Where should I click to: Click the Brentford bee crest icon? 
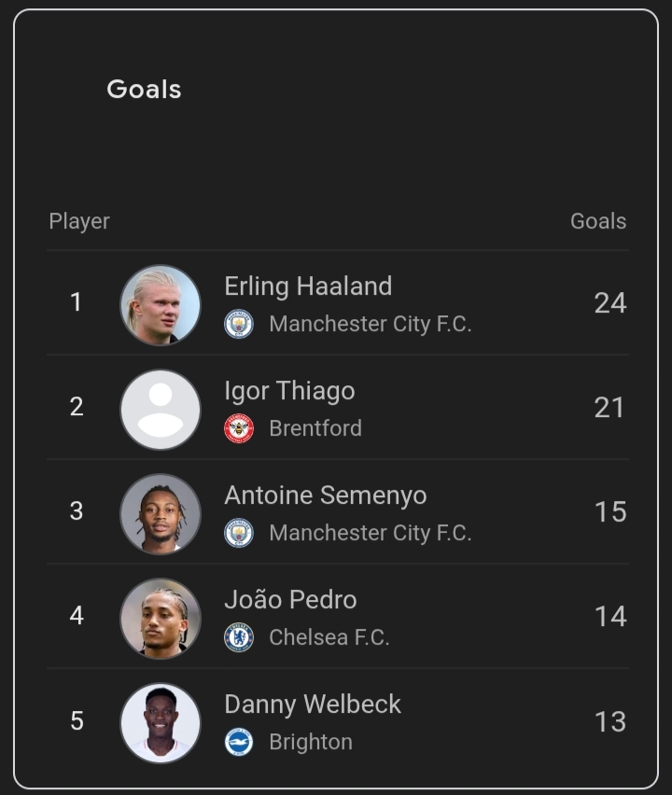click(x=239, y=428)
